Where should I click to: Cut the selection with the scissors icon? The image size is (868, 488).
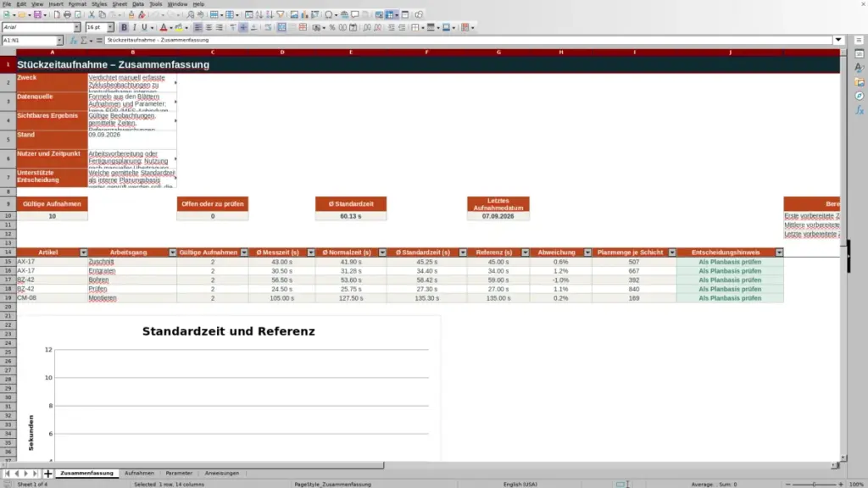click(x=92, y=15)
